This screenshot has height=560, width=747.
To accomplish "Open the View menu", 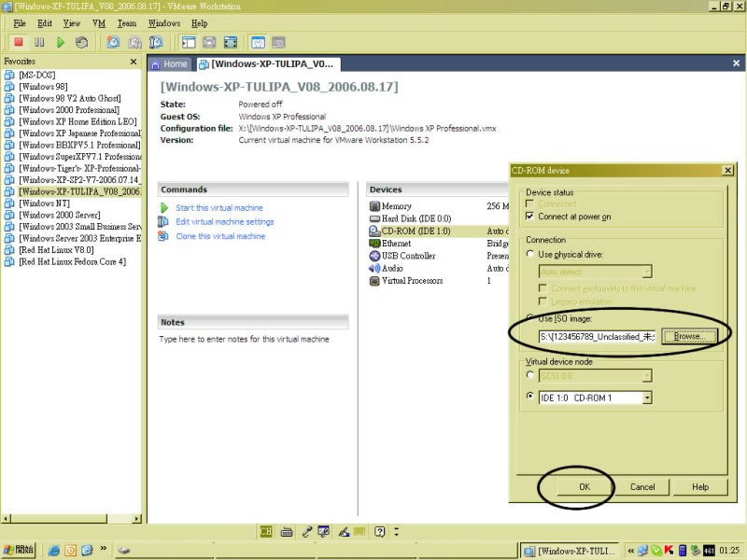I will point(72,23).
